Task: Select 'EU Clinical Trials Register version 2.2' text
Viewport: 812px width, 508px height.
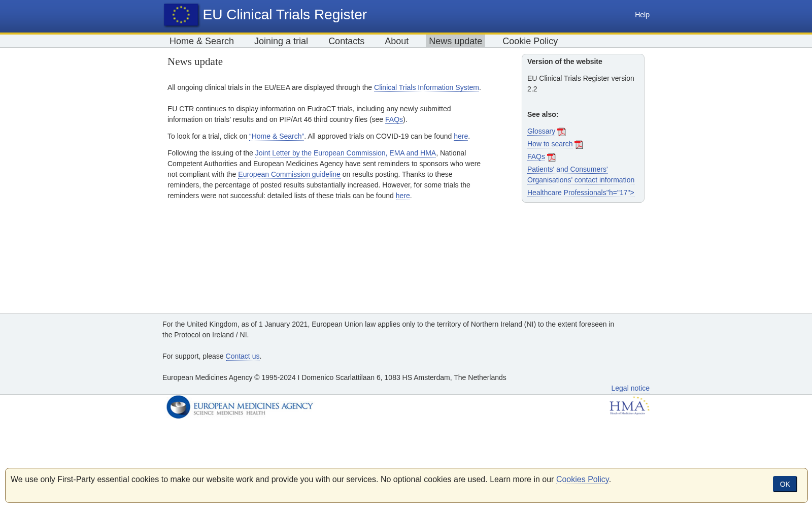Action: 581,84
